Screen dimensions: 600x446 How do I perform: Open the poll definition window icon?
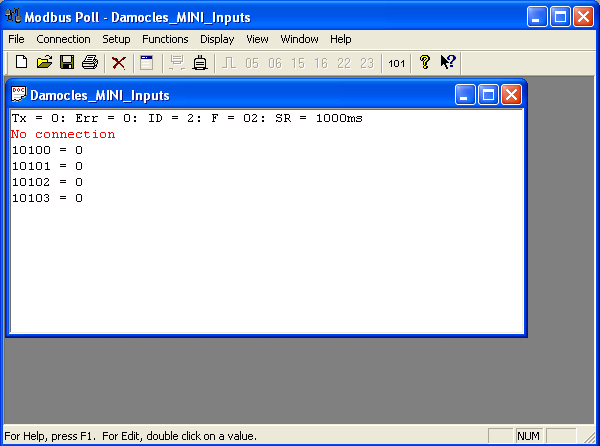click(147, 63)
